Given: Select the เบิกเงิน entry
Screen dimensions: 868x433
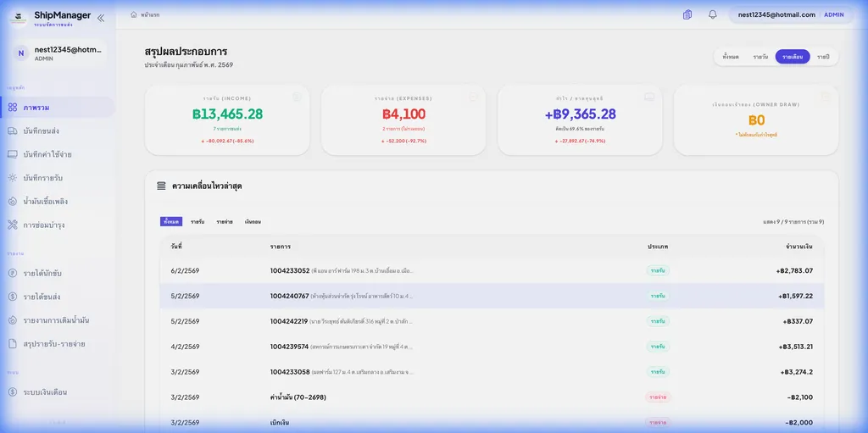Looking at the screenshot, I should pyautogui.click(x=280, y=423).
